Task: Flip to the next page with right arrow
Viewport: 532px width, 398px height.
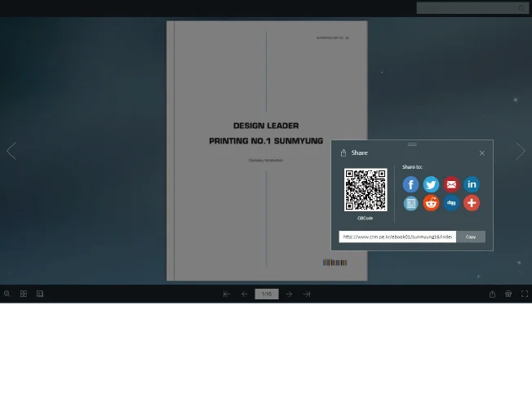Action: (x=521, y=151)
